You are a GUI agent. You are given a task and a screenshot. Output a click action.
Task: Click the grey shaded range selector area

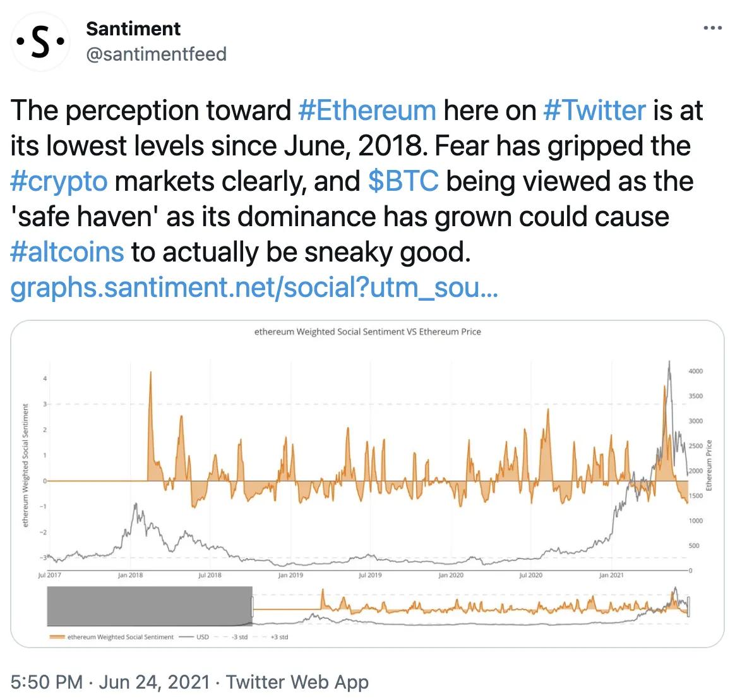150,607
